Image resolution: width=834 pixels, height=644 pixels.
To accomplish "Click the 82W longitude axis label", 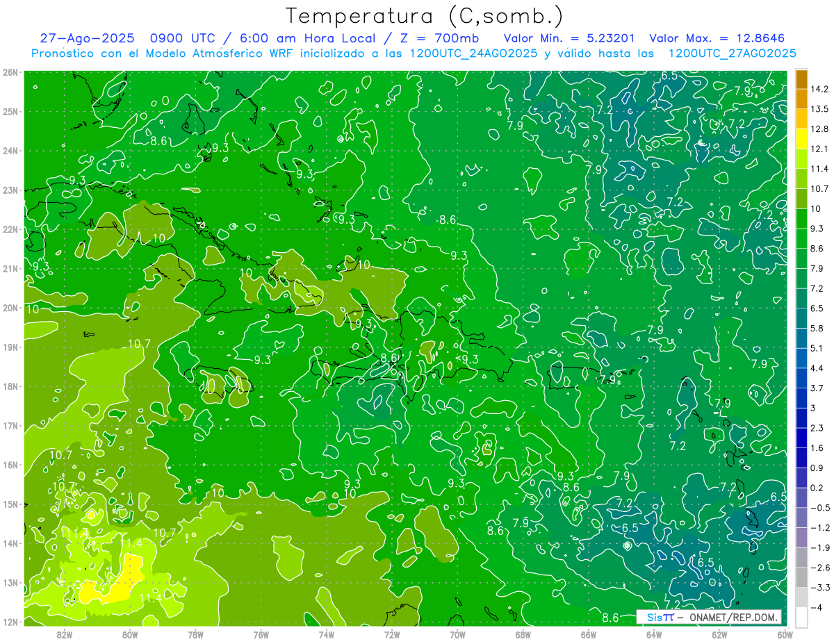I will point(65,634).
